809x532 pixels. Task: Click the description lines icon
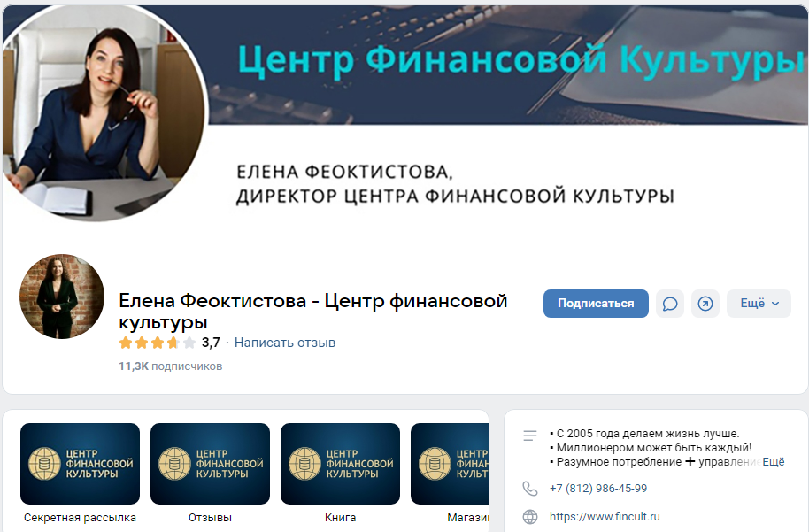(530, 436)
